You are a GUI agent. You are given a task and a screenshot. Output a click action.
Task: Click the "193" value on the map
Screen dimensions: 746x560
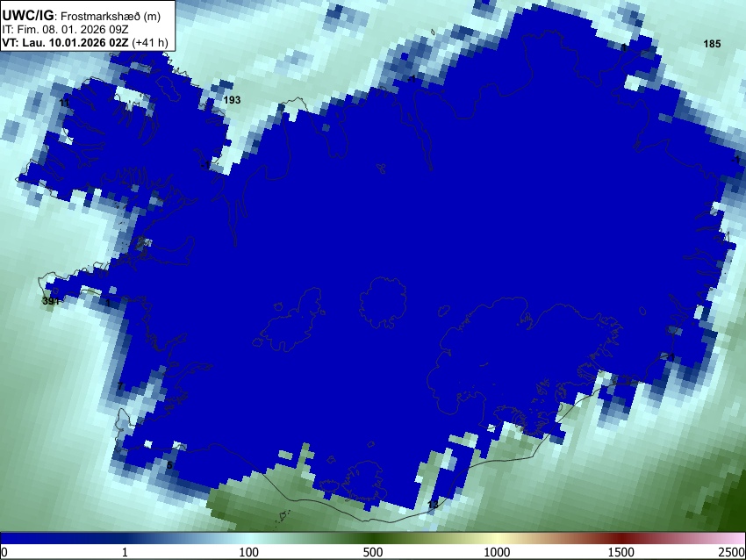click(233, 100)
